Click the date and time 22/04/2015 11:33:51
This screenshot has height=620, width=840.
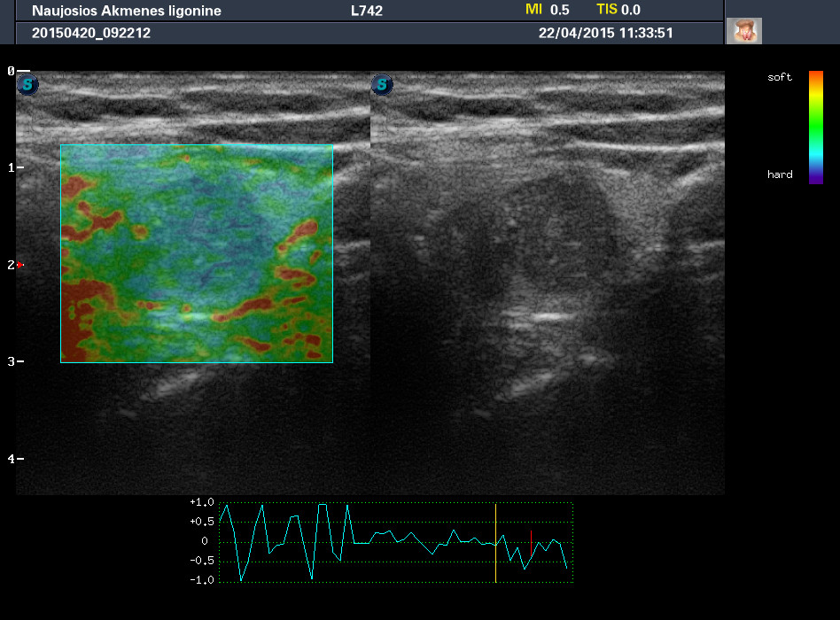pos(606,33)
